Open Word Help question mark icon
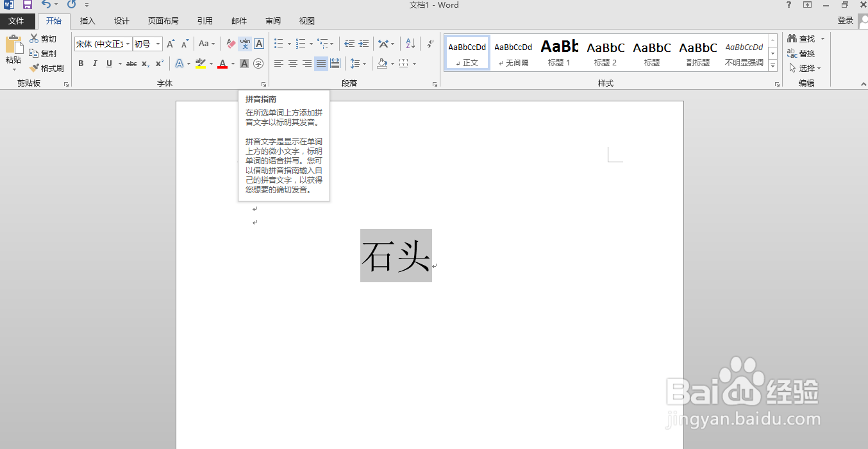The image size is (868, 449). coord(789,4)
